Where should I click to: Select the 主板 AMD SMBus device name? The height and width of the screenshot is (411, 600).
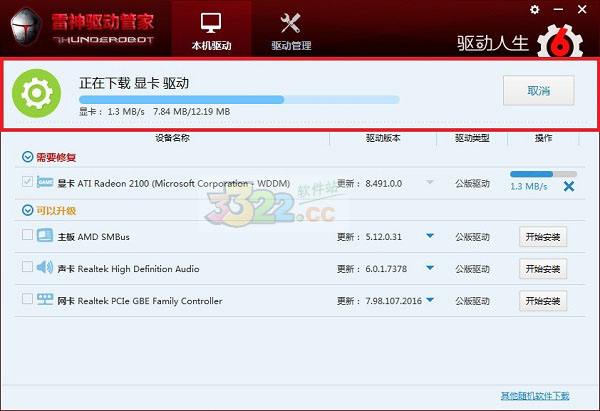click(x=93, y=237)
